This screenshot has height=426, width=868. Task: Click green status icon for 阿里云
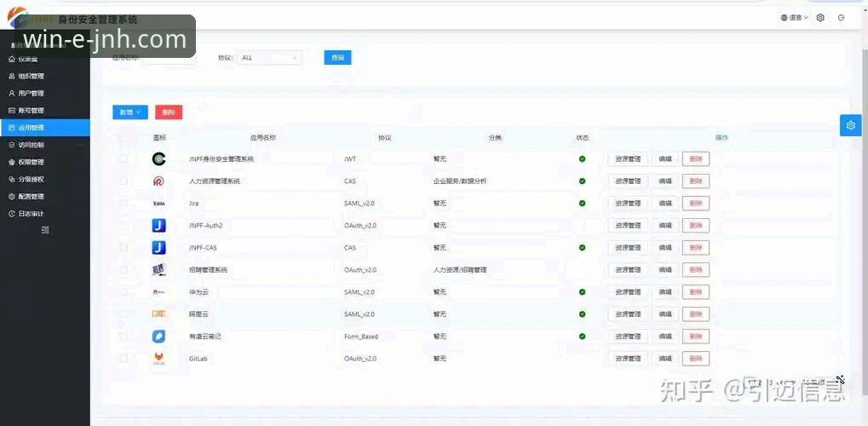(582, 314)
